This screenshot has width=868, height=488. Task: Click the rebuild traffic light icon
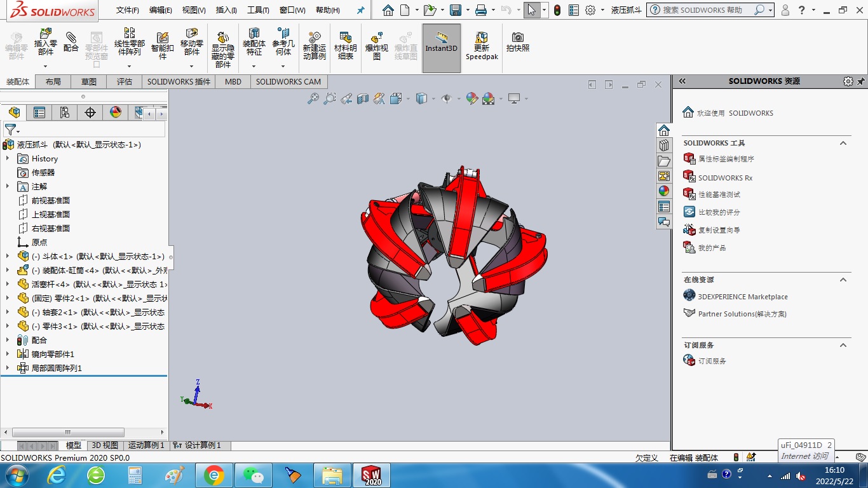click(557, 10)
